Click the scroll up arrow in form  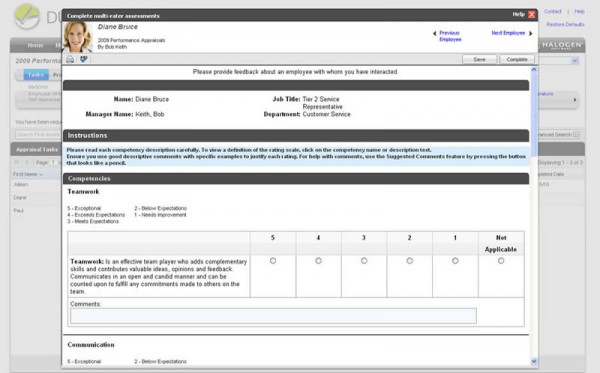534,70
